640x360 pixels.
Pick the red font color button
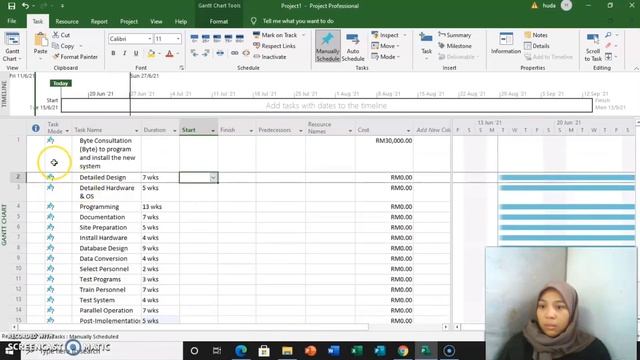point(169,53)
